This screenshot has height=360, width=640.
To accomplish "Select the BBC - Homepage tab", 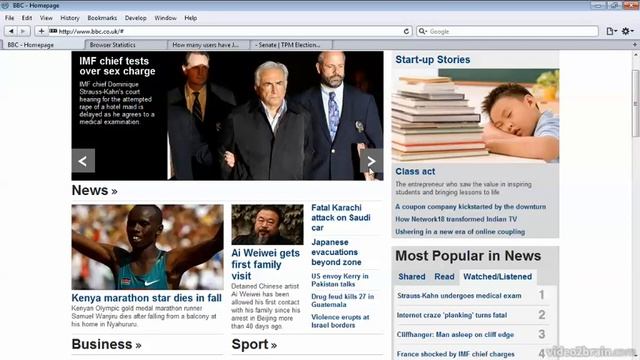I will [43, 45].
